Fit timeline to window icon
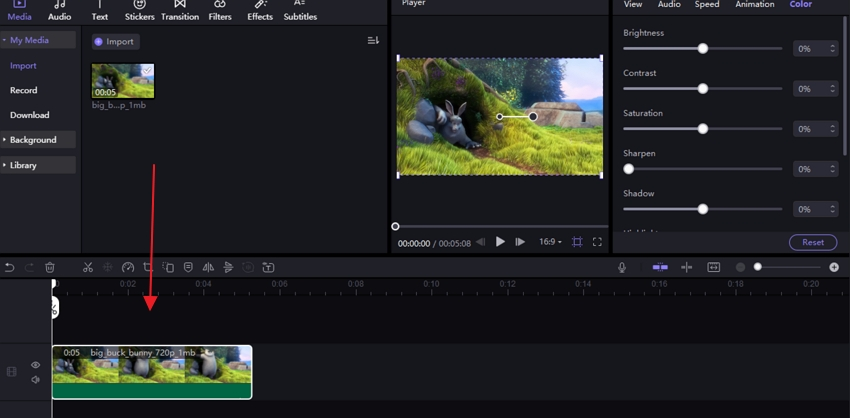The height and width of the screenshot is (418, 850). [713, 267]
